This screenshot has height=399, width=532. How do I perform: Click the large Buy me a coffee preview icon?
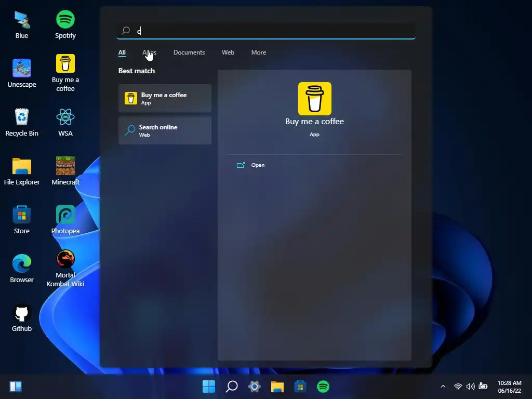click(314, 98)
